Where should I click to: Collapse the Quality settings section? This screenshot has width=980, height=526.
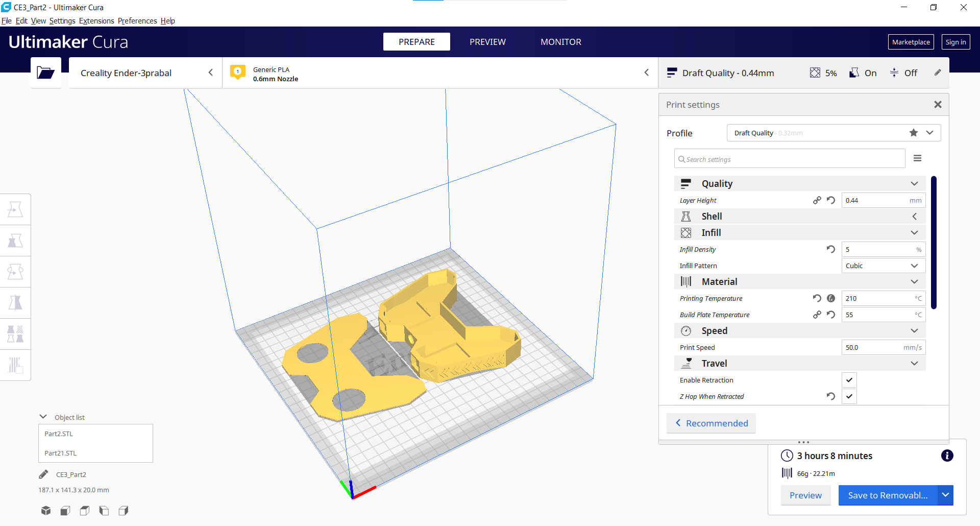pyautogui.click(x=800, y=183)
